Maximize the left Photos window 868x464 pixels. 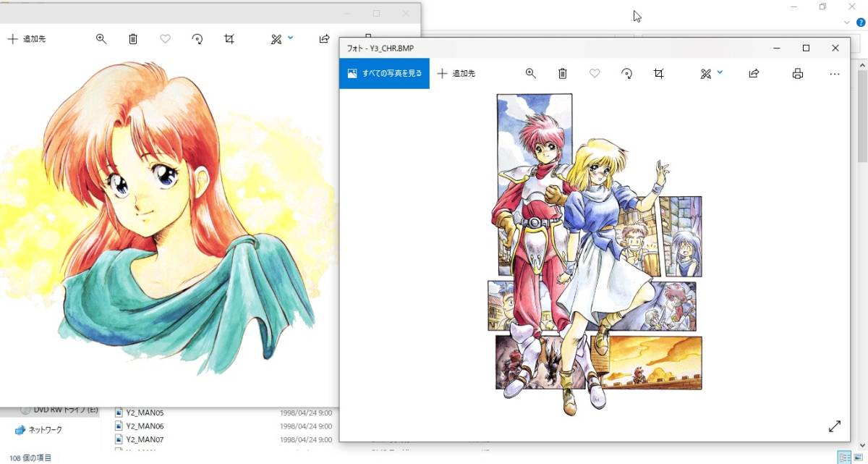[x=376, y=14]
